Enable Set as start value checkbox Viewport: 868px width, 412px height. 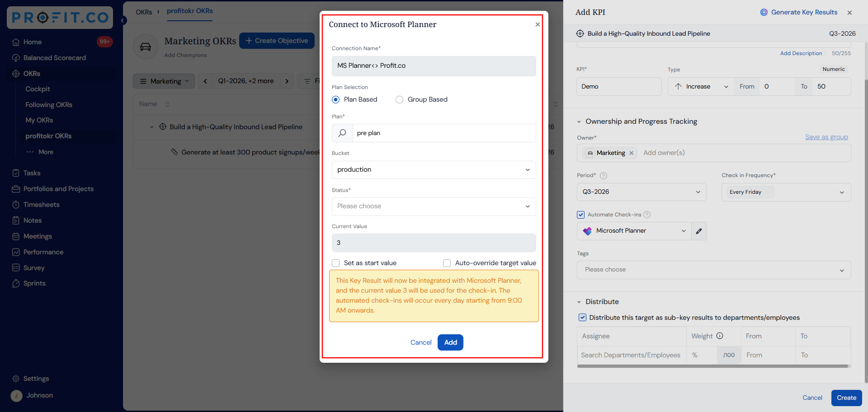click(336, 263)
